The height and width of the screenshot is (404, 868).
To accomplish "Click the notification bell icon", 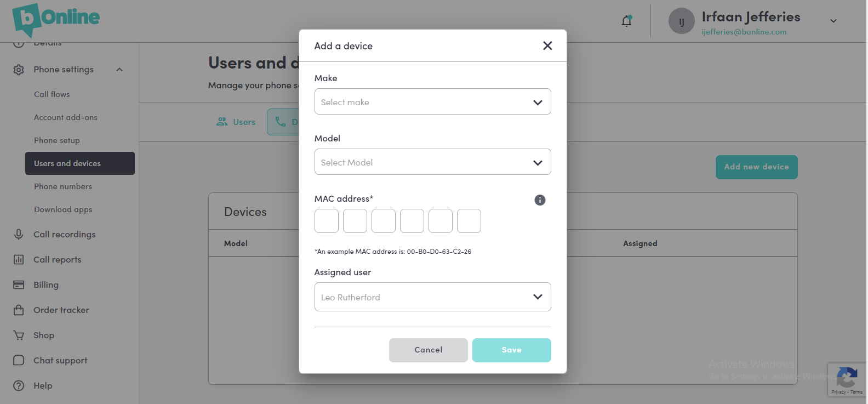I will tap(626, 21).
